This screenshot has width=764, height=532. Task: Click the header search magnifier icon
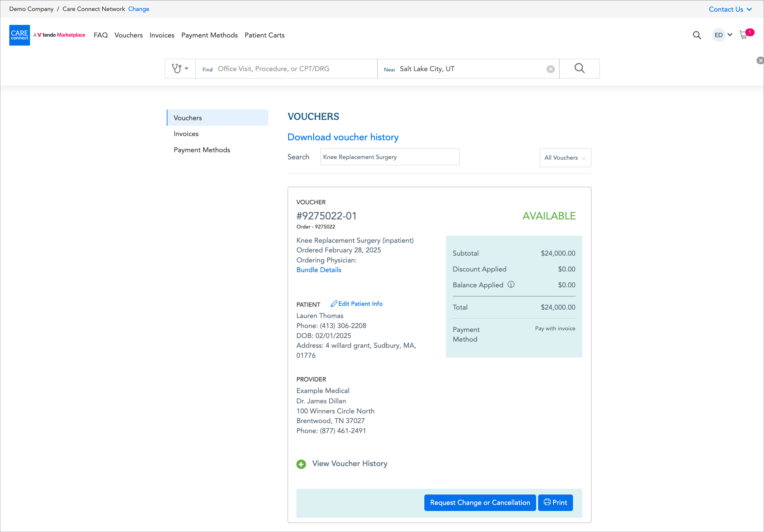697,35
